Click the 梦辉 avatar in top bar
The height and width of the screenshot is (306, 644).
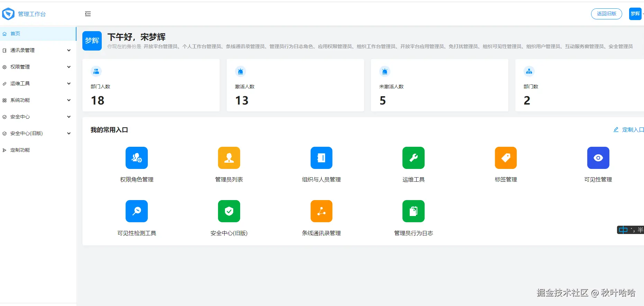pyautogui.click(x=635, y=14)
